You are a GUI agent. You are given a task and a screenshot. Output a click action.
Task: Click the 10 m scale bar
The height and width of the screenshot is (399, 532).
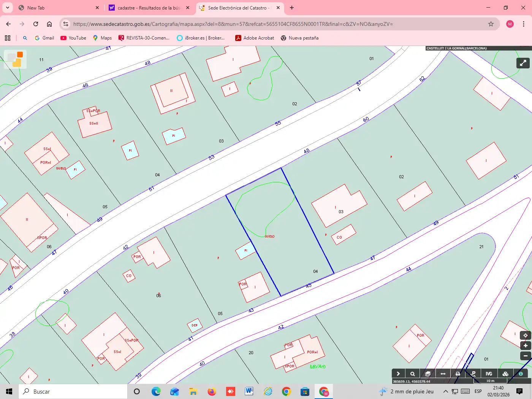(x=490, y=381)
